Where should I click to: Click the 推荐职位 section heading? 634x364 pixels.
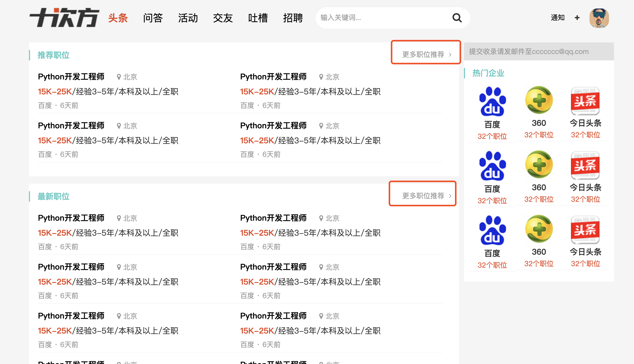click(x=53, y=55)
